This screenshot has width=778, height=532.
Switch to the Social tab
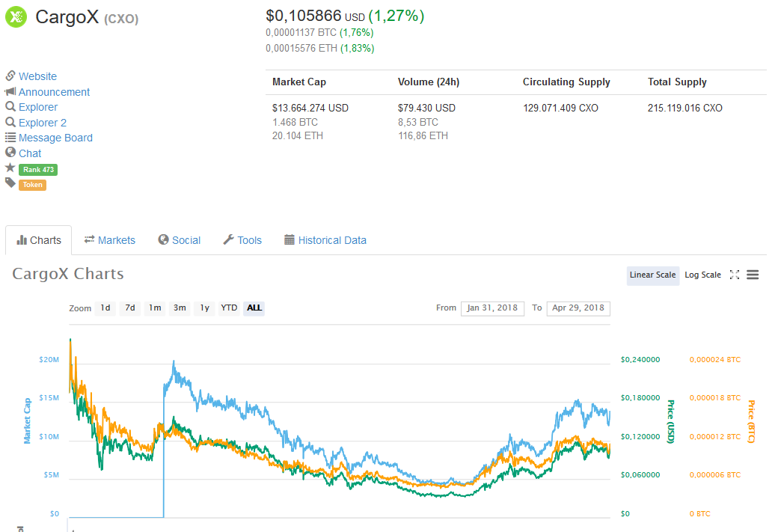pyautogui.click(x=179, y=240)
